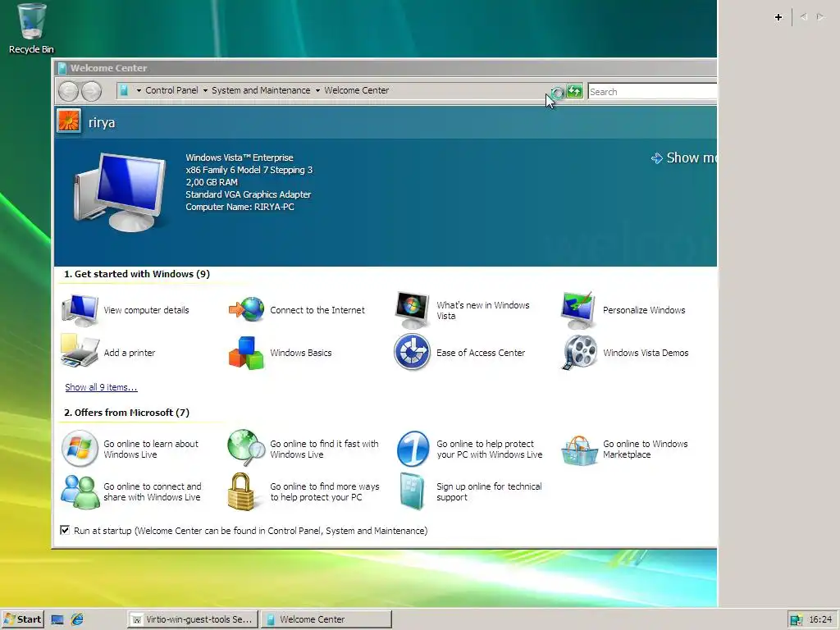Click the padlock protect your PC icon
The width and height of the screenshot is (840, 630).
241,491
